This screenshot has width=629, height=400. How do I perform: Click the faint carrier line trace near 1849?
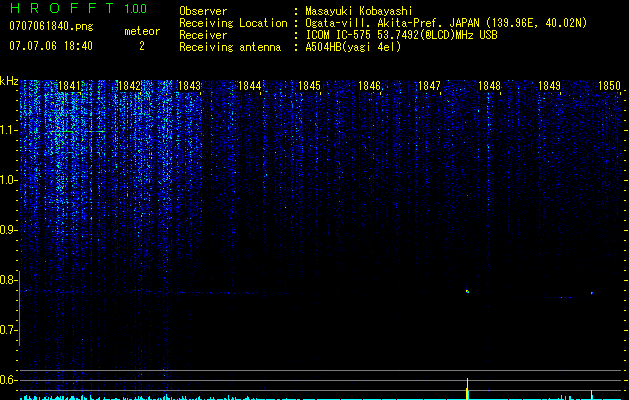point(562,297)
